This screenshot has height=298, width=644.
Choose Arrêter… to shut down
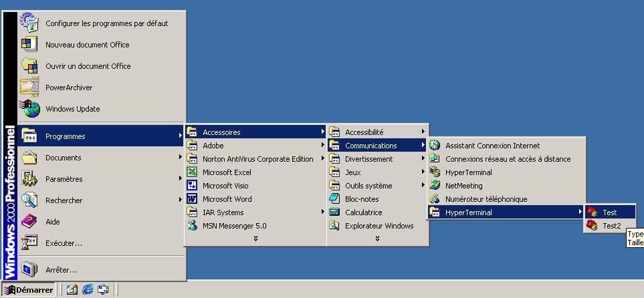pyautogui.click(x=100, y=270)
